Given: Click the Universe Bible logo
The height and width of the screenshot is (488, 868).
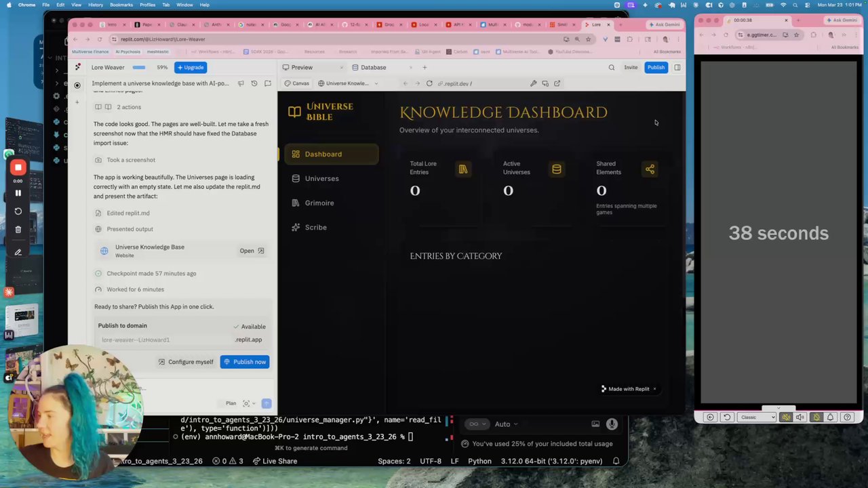Looking at the screenshot, I should coord(321,112).
